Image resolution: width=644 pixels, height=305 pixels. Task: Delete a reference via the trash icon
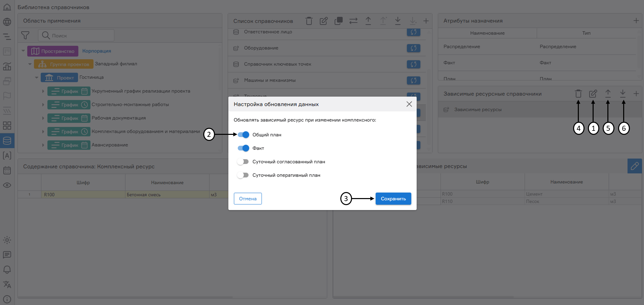309,21
